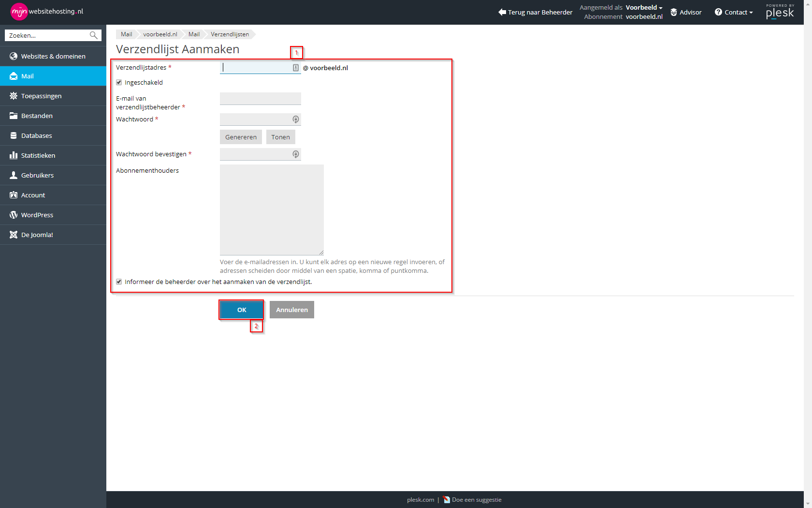
Task: Click the Verzendlijstadres input field
Action: 260,68
